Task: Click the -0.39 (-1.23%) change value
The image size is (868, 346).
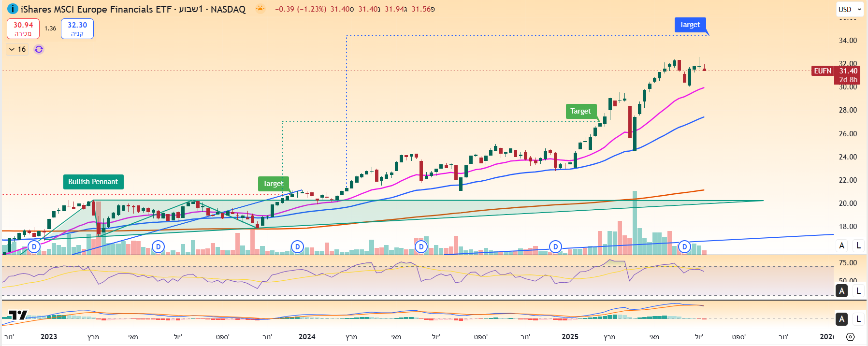Action: pos(301,9)
